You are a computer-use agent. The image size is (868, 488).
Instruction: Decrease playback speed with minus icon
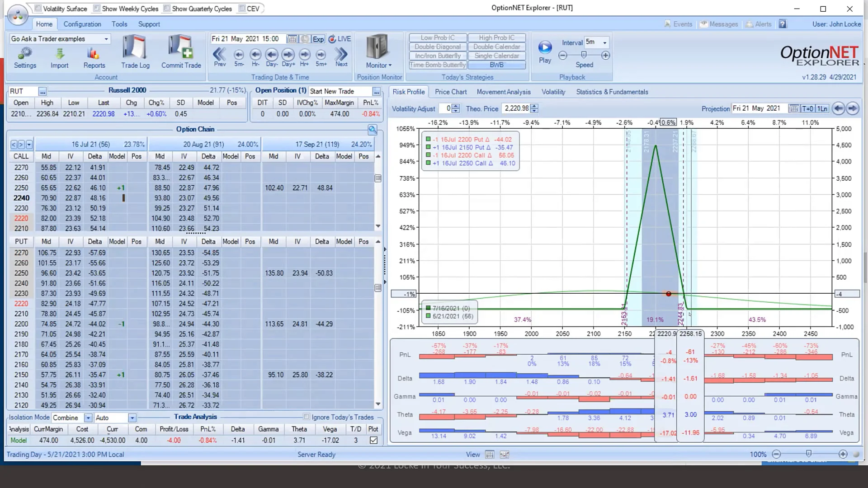coord(563,56)
